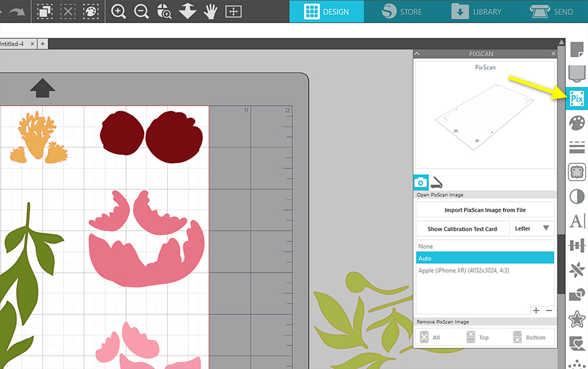Select the Pan hand tool
The height and width of the screenshot is (369, 588).
[x=210, y=11]
